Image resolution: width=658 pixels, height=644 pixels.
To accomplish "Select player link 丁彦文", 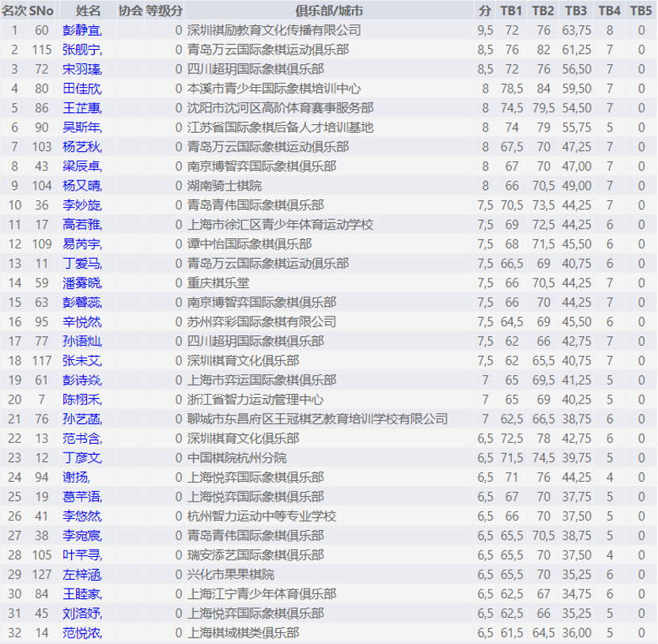I will tap(82, 458).
